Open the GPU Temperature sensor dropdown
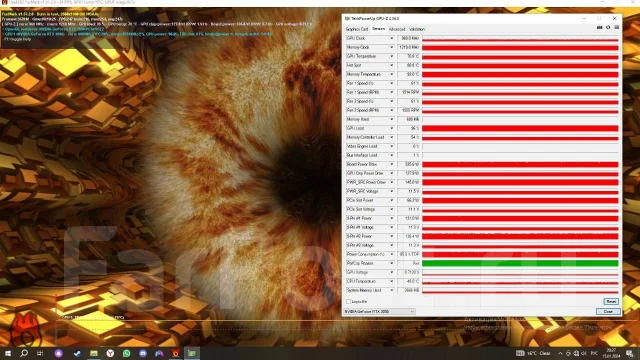The height and width of the screenshot is (360, 640). pos(391,56)
